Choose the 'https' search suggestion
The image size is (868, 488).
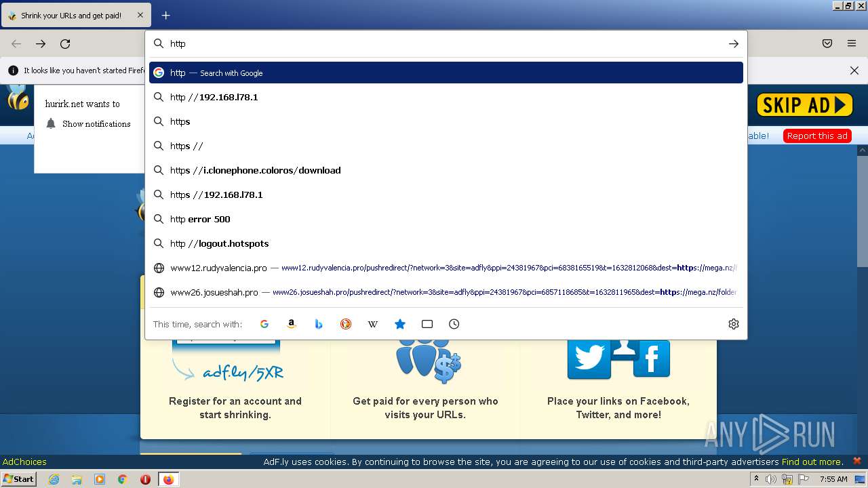click(x=446, y=121)
